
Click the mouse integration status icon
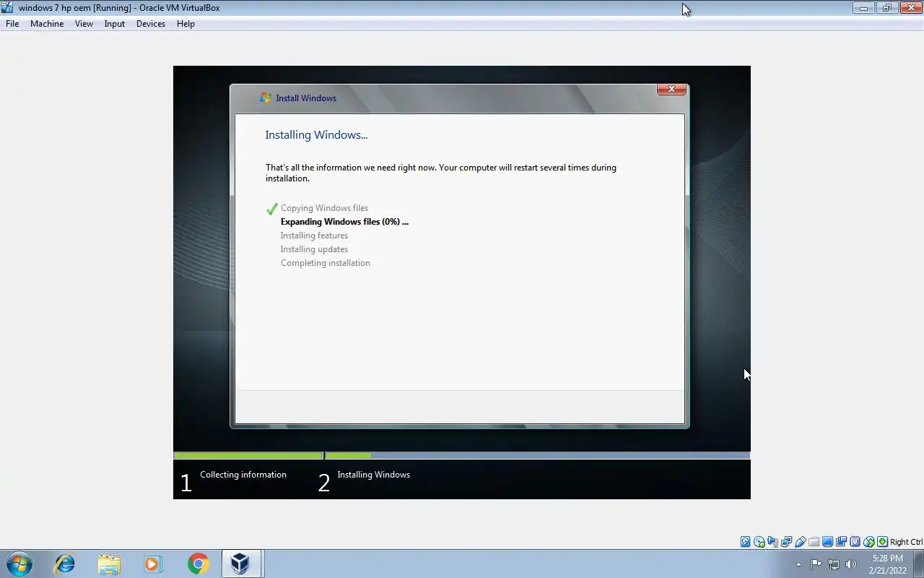(x=869, y=542)
